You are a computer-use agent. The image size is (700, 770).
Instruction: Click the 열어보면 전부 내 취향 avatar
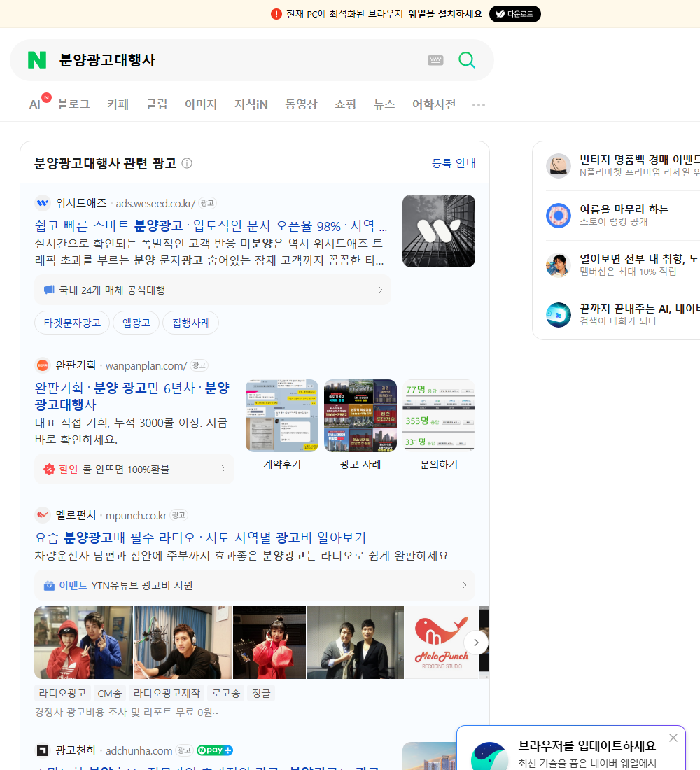pos(559,265)
